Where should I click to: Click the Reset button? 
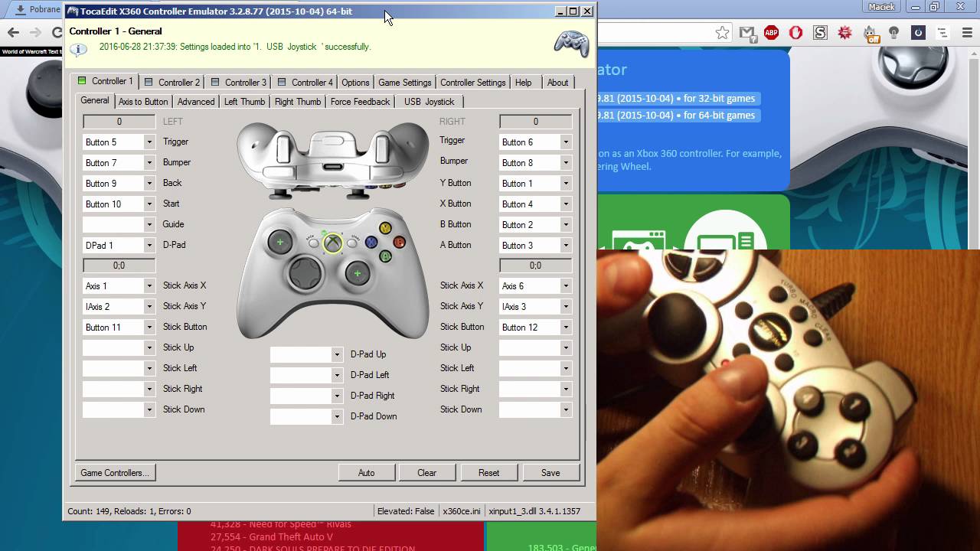tap(488, 473)
